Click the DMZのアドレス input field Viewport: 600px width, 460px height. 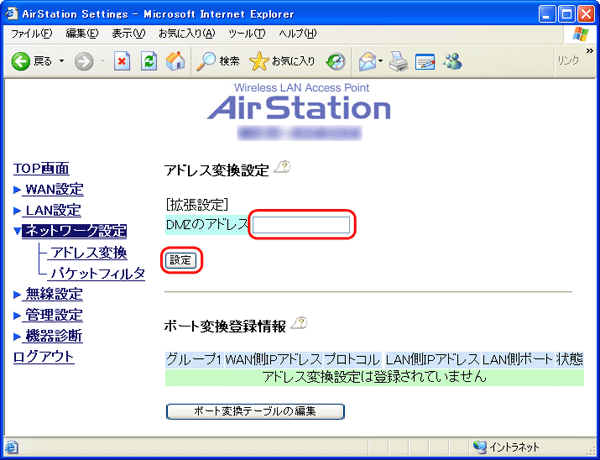click(x=301, y=226)
